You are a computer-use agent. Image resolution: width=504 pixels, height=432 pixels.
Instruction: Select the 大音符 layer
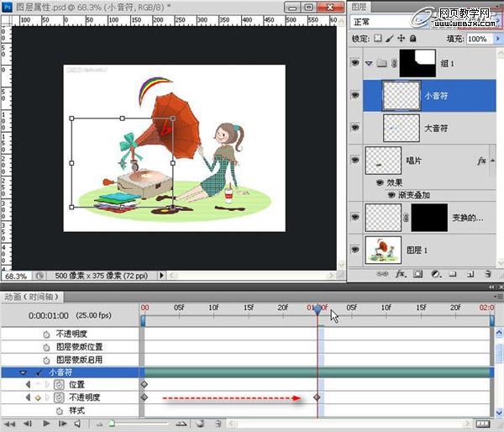pos(434,129)
